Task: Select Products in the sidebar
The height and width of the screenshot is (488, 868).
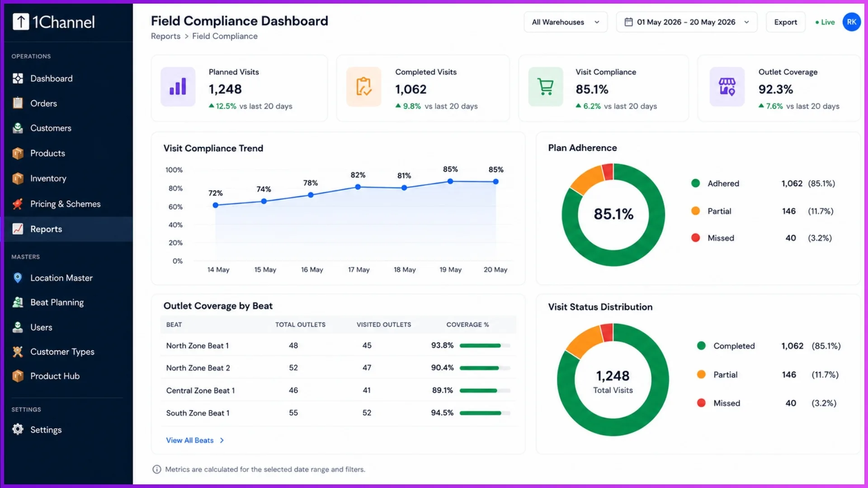Action: 68,153
